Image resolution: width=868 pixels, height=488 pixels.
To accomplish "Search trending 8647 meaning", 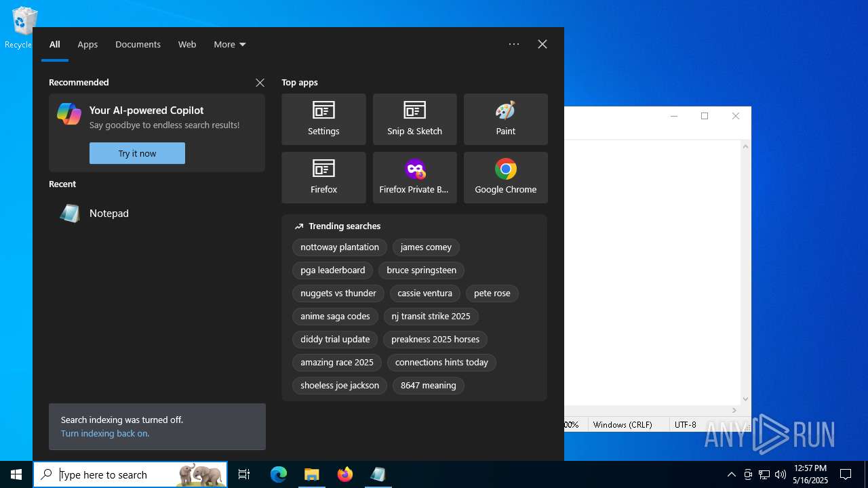I will [429, 386].
